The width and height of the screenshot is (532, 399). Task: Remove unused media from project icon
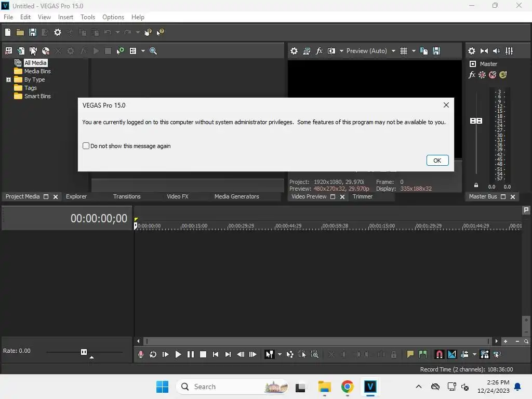pos(8,51)
